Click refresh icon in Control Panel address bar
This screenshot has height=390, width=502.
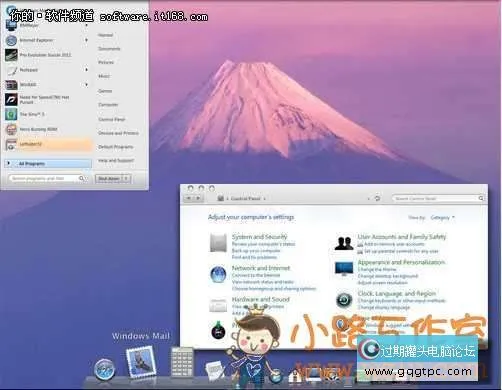[x=377, y=198]
